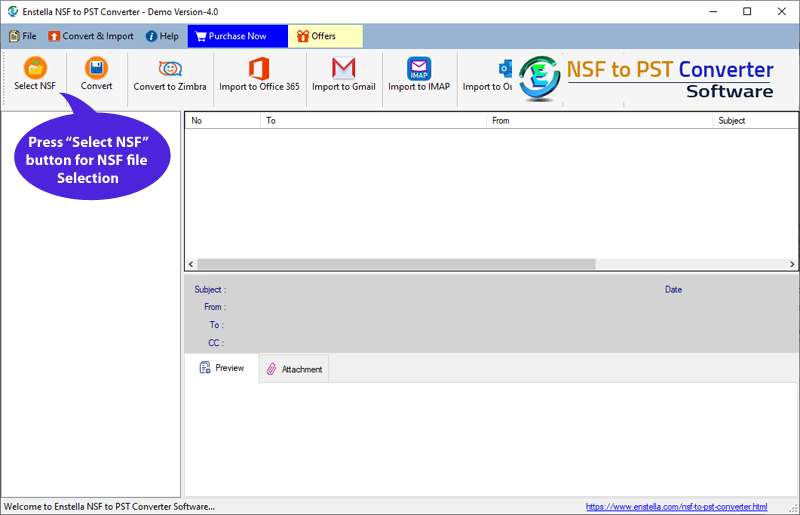The width and height of the screenshot is (800, 515).
Task: Switch to the Preview tab
Action: [x=222, y=368]
